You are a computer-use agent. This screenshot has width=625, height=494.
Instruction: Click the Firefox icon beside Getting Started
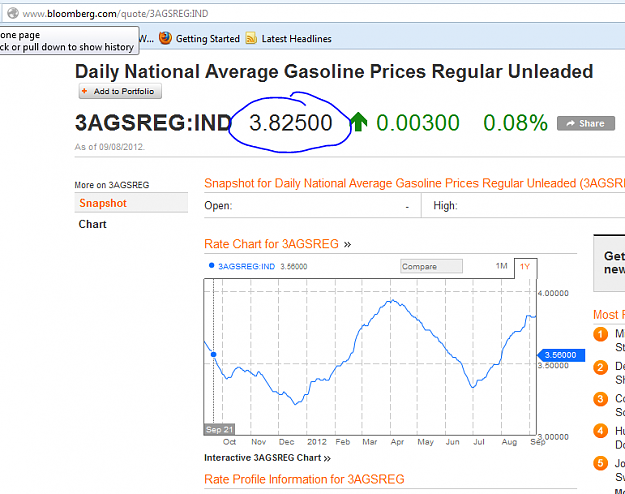[x=165, y=38]
